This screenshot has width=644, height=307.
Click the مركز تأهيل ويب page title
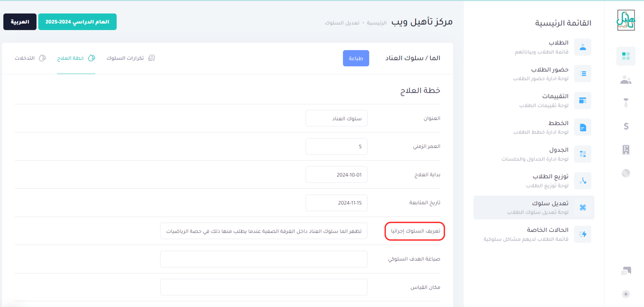pos(422,22)
